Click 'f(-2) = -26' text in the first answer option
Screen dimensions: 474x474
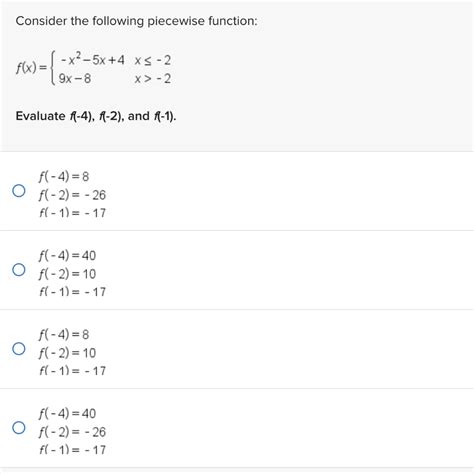(72, 195)
